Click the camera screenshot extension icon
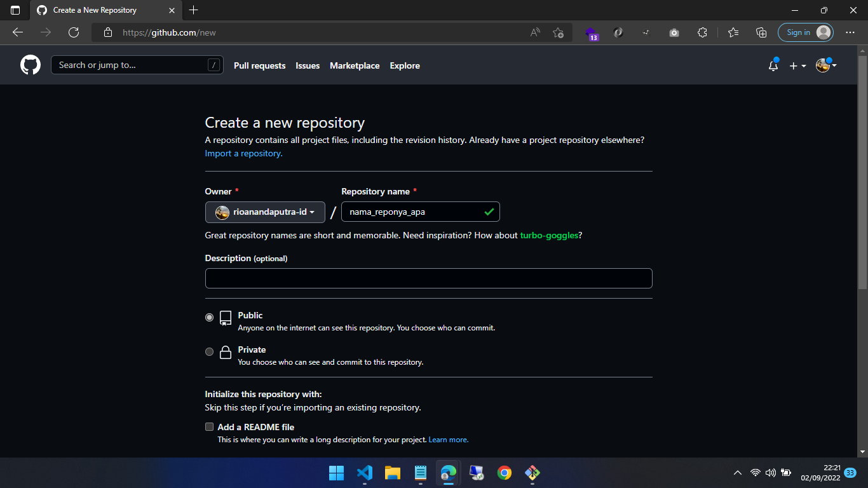 (674, 32)
